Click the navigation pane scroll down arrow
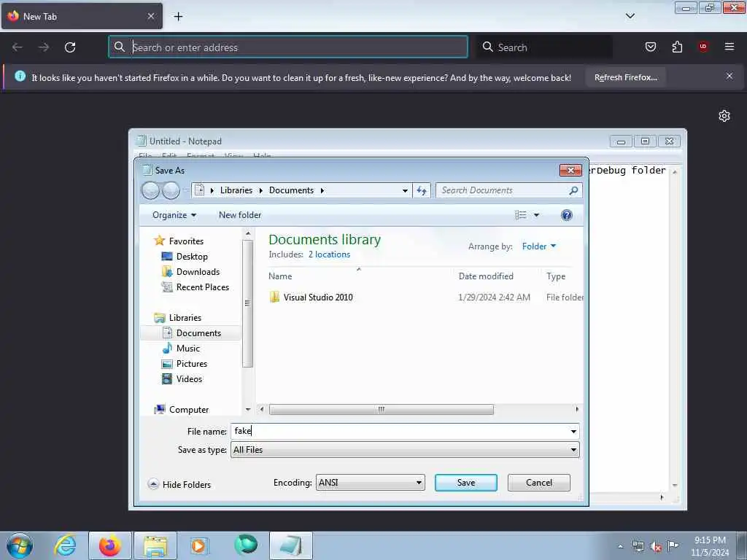The height and width of the screenshot is (560, 747). [x=248, y=410]
